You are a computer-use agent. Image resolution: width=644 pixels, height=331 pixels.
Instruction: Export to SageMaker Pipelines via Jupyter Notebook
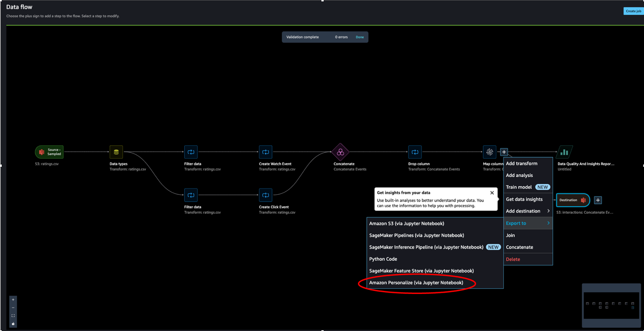click(x=435, y=235)
